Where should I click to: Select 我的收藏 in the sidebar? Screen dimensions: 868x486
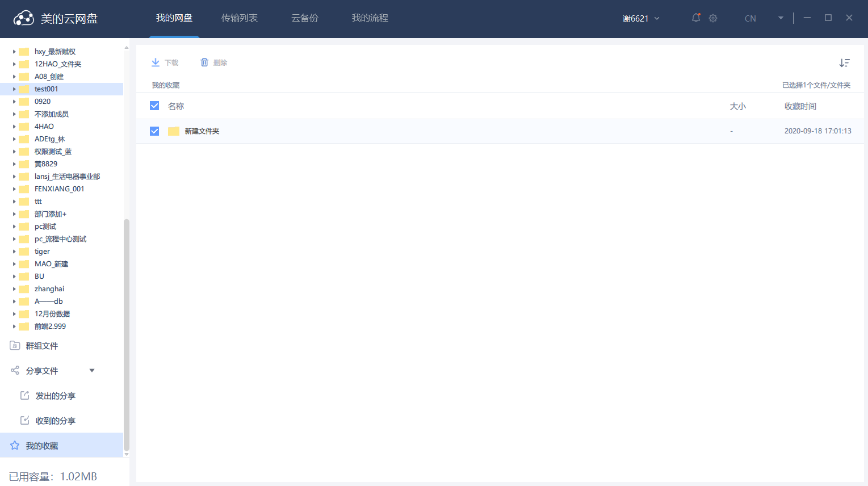pyautogui.click(x=61, y=445)
